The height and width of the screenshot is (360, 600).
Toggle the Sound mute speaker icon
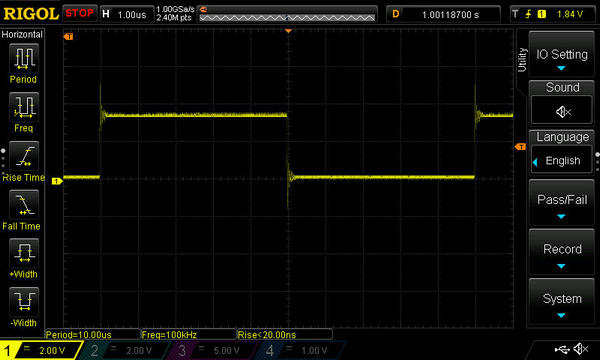coord(563,112)
